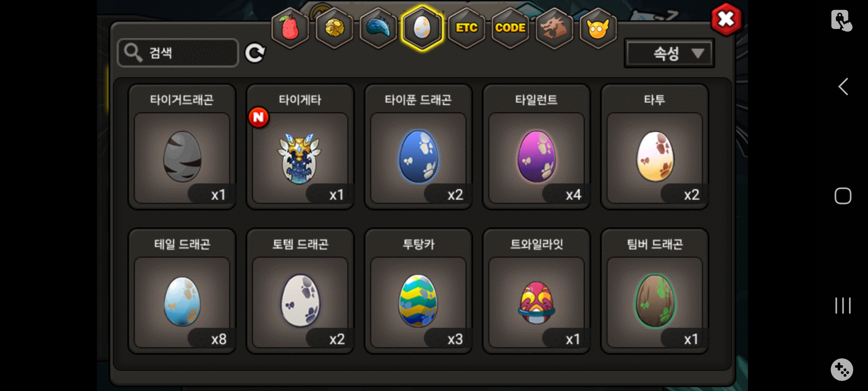868x391 pixels.
Task: Click the refresh arrow next to search
Action: [x=255, y=53]
